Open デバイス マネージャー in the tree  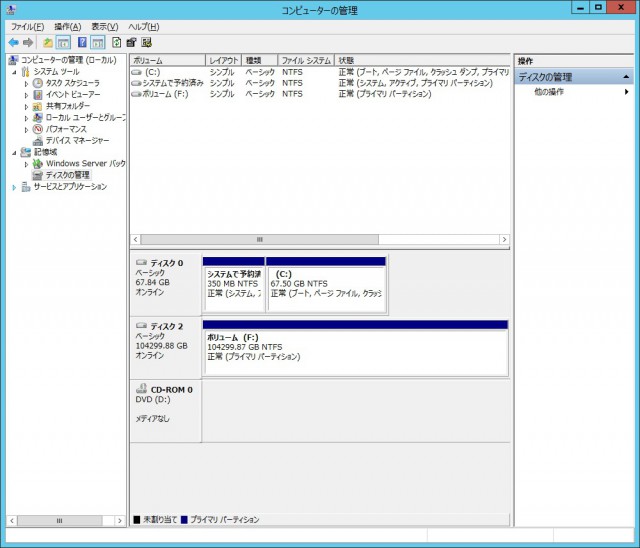point(76,140)
